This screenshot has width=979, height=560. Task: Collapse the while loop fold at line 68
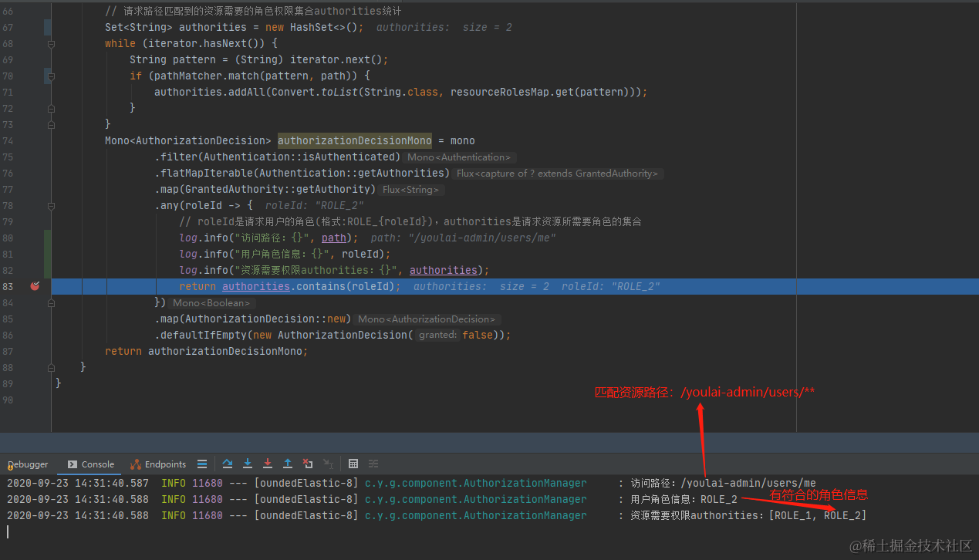coord(51,44)
